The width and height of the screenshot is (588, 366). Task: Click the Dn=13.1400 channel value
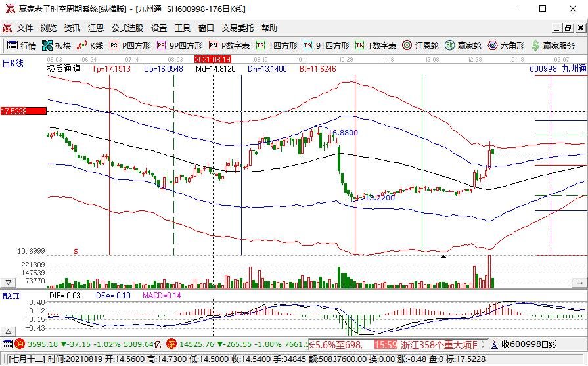267,69
